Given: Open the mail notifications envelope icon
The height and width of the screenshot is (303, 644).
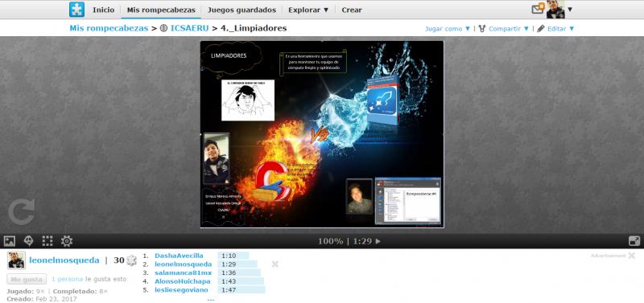Looking at the screenshot, I should click(x=538, y=9).
